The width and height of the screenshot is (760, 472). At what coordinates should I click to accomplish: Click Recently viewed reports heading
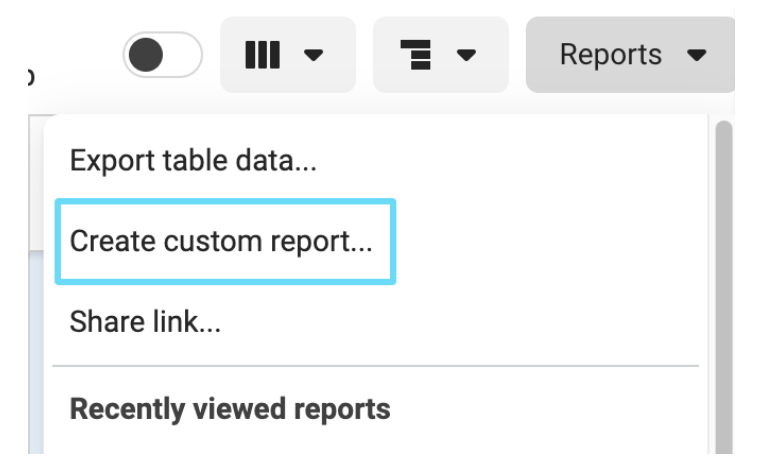(230, 409)
